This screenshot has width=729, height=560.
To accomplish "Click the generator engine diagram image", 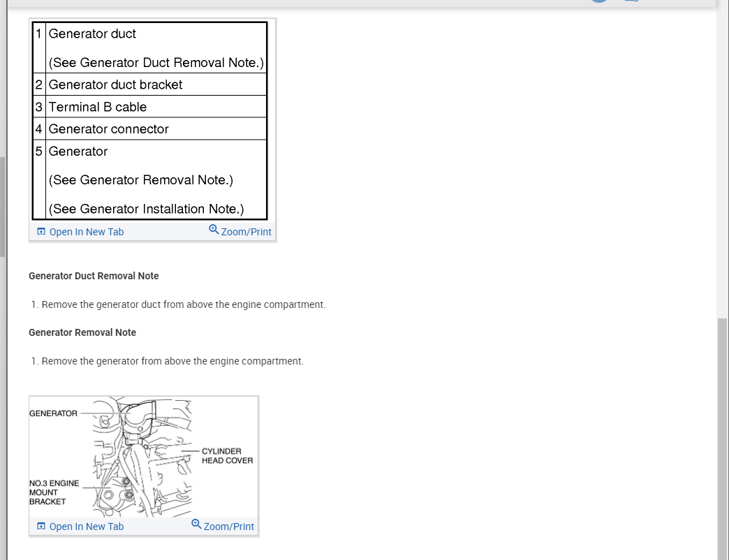I will (x=143, y=457).
